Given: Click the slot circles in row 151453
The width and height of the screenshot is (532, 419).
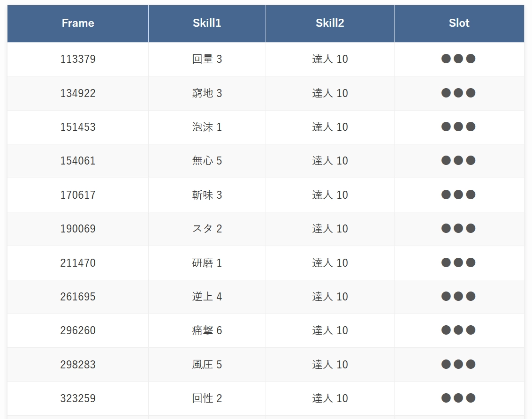Looking at the screenshot, I should pyautogui.click(x=458, y=127).
